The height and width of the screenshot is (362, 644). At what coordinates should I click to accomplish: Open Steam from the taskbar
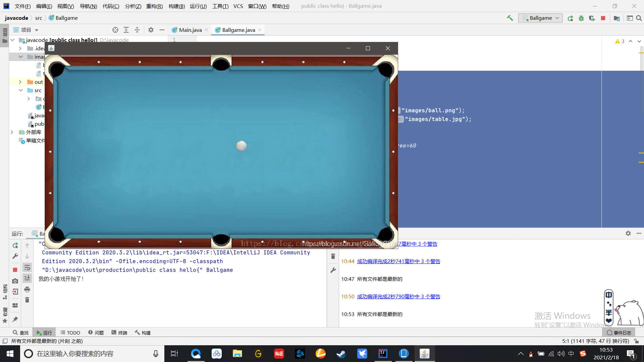[x=341, y=354]
